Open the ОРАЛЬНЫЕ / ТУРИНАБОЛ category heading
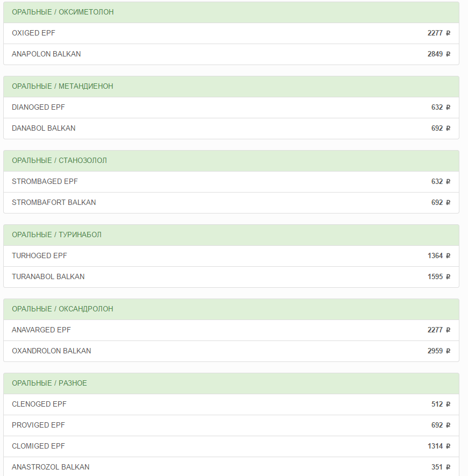The width and height of the screenshot is (468, 476). pos(56,235)
